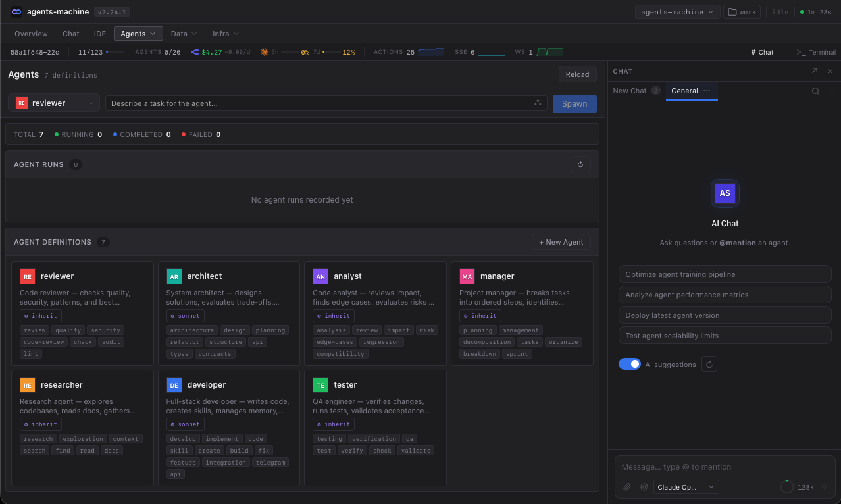Click the sonnet badge on the developer card

pos(185,424)
